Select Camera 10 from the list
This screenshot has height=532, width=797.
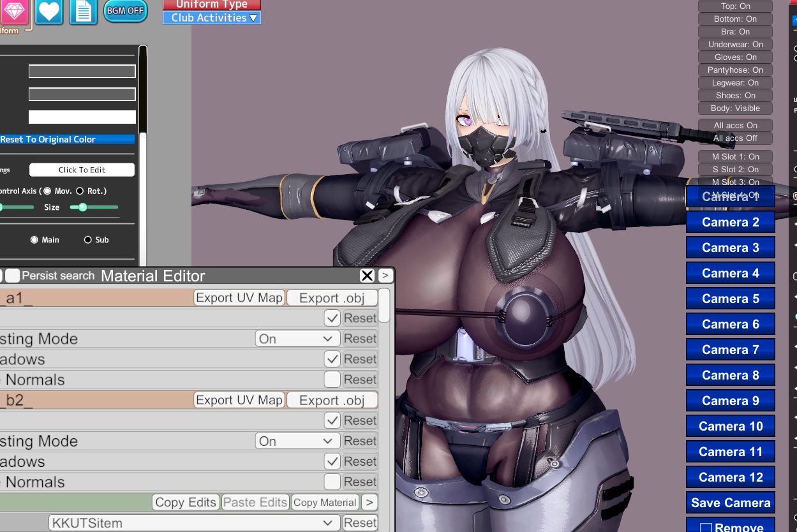730,426
